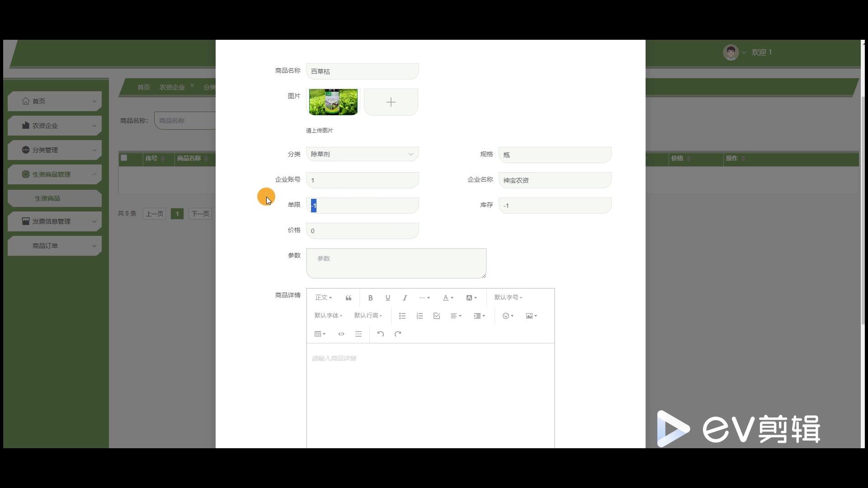Click the numbered list icon

pos(420,316)
